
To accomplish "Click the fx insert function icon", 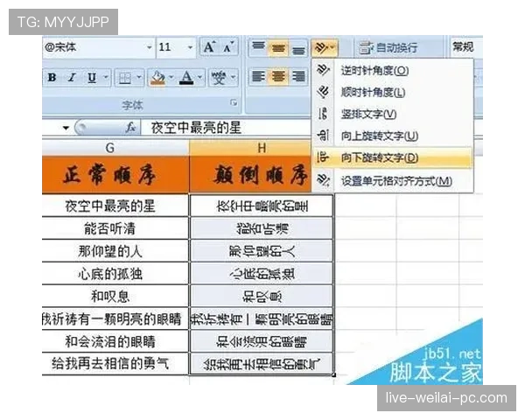I will 130,128.
